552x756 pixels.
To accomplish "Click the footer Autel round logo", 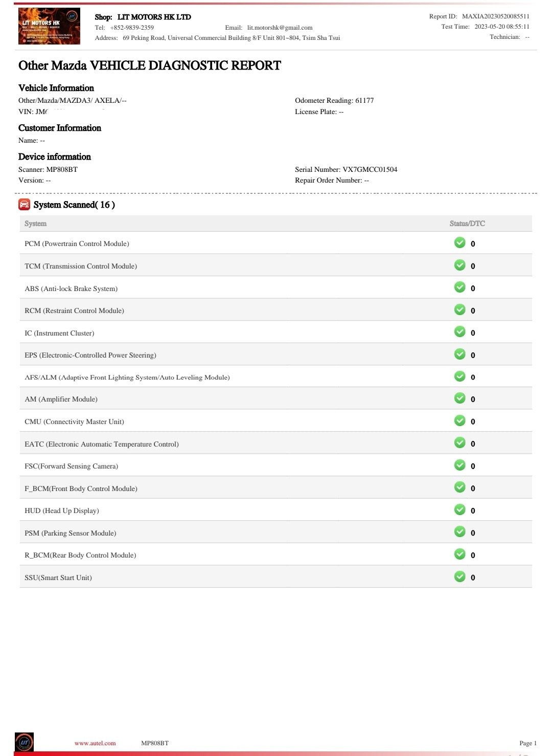I will pos(24,742).
